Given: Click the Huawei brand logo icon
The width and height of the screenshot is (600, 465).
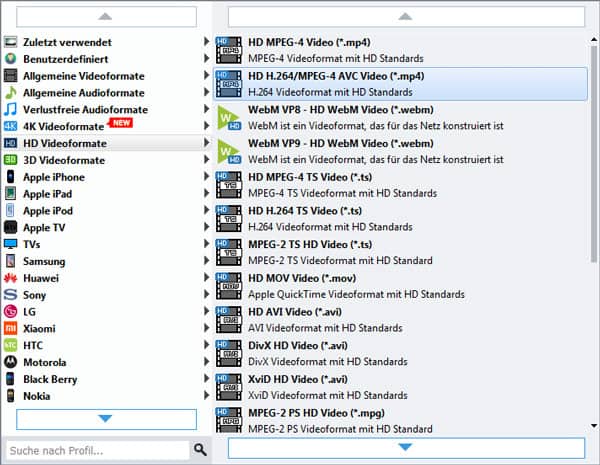Looking at the screenshot, I should point(11,278).
